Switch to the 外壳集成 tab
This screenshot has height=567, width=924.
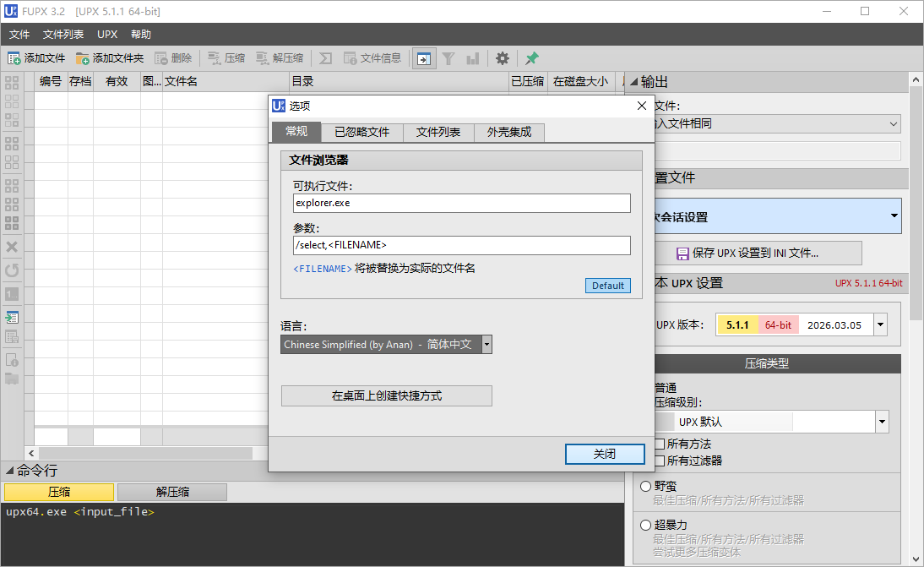click(x=508, y=132)
